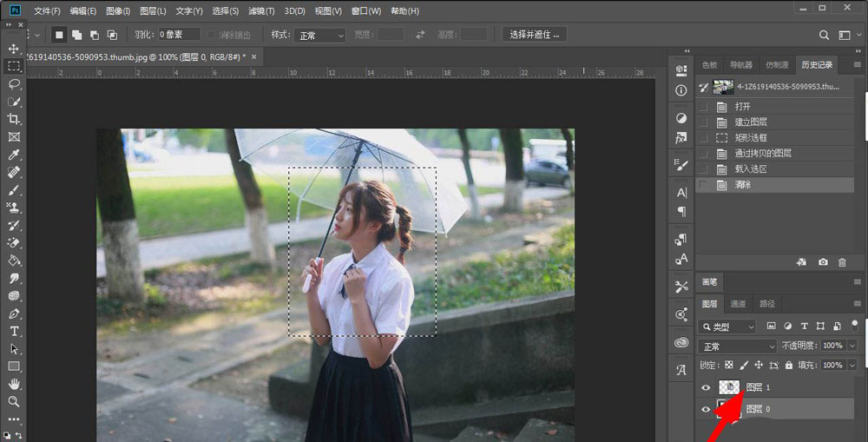Expand the 不透明度 opacity dropdown arrow
This screenshot has height=442, width=868.
click(x=852, y=346)
